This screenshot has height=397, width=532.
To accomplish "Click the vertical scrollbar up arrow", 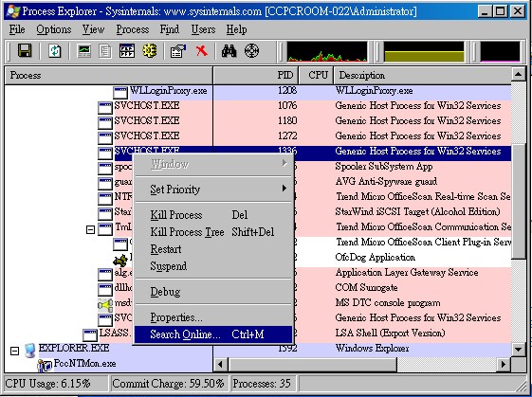I will (x=519, y=74).
